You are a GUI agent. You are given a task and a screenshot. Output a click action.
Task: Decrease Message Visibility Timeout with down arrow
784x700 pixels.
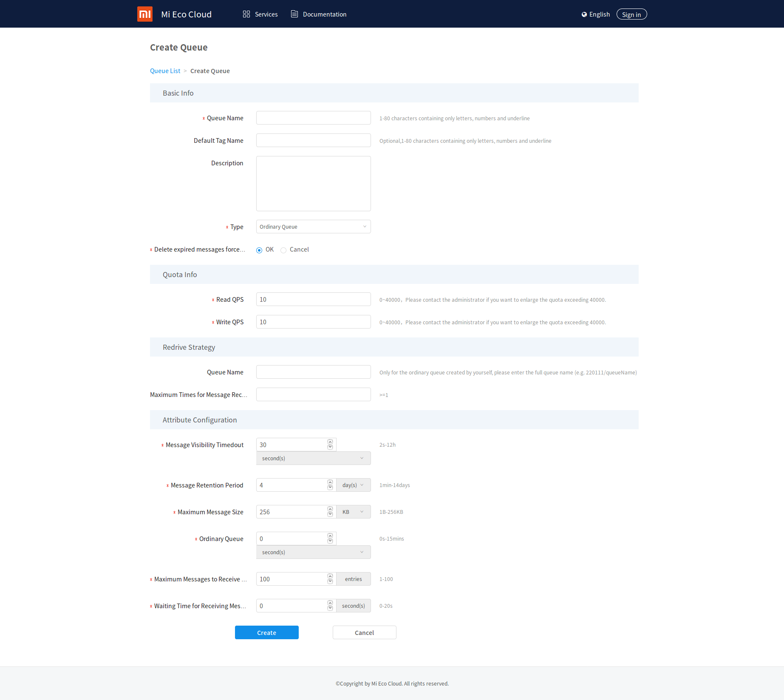tap(330, 447)
